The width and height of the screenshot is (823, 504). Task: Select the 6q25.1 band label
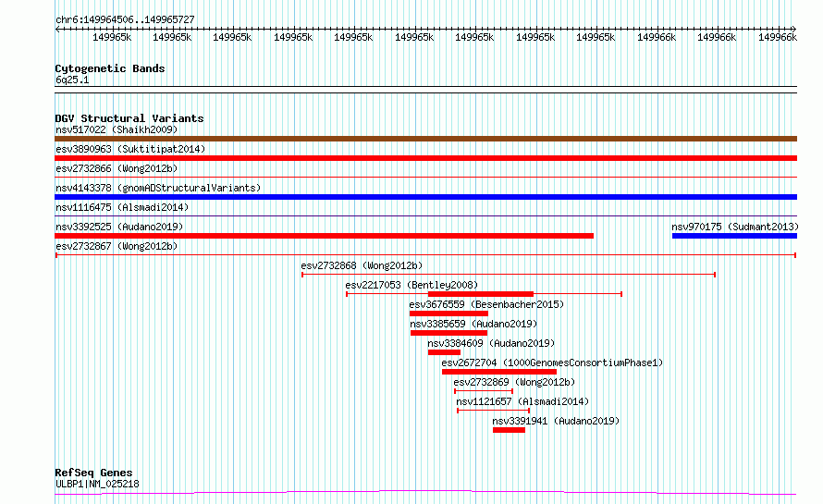tap(72, 80)
